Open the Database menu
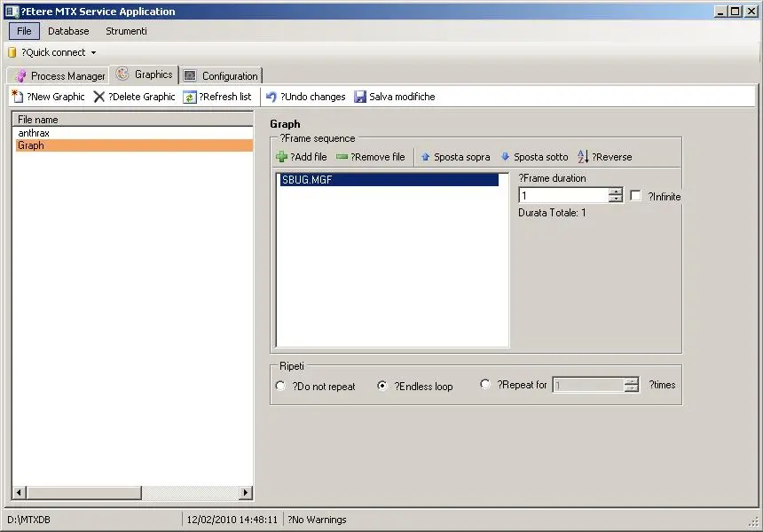The height and width of the screenshot is (532, 763). click(68, 31)
